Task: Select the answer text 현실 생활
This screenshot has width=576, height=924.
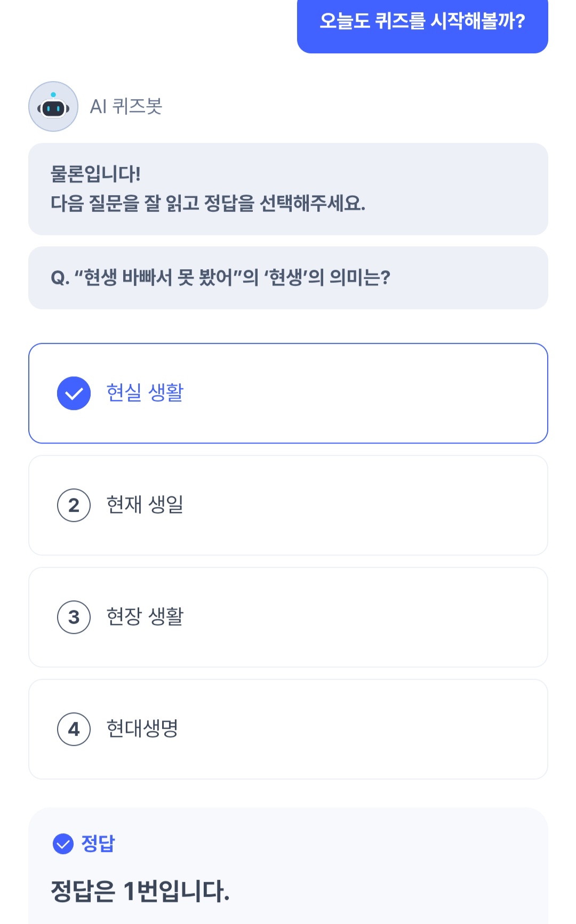Action: 145,393
